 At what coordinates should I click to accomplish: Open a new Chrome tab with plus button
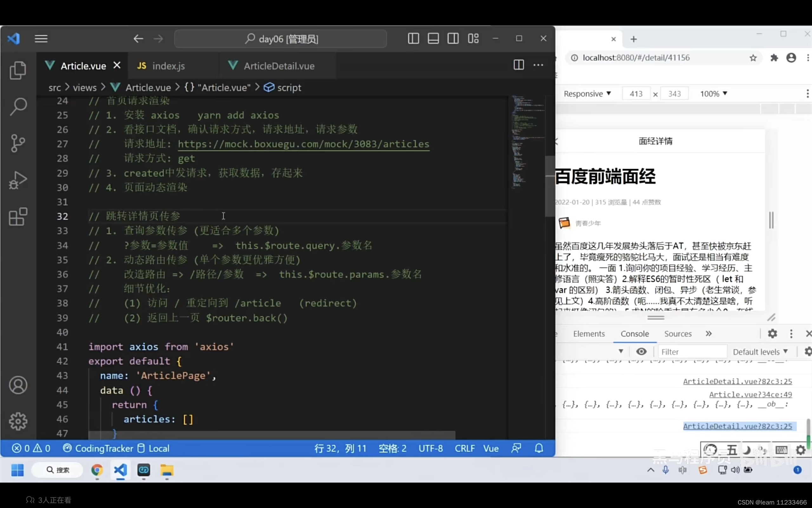633,39
